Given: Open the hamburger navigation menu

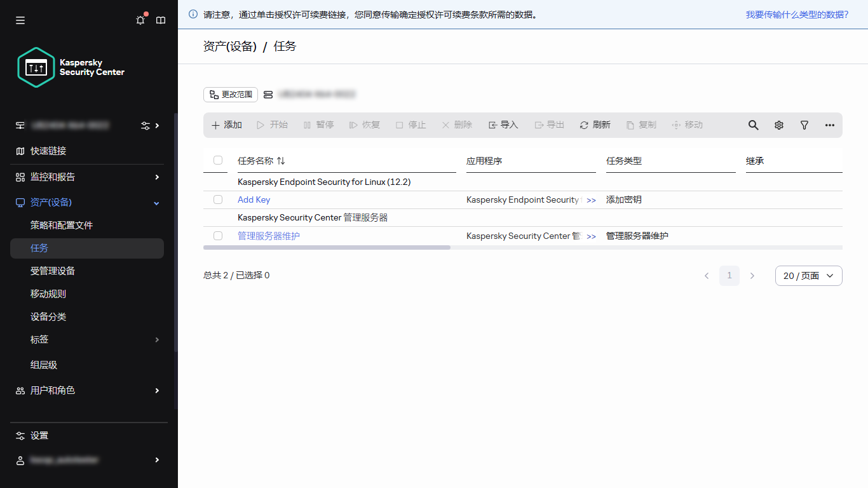Looking at the screenshot, I should click(20, 20).
